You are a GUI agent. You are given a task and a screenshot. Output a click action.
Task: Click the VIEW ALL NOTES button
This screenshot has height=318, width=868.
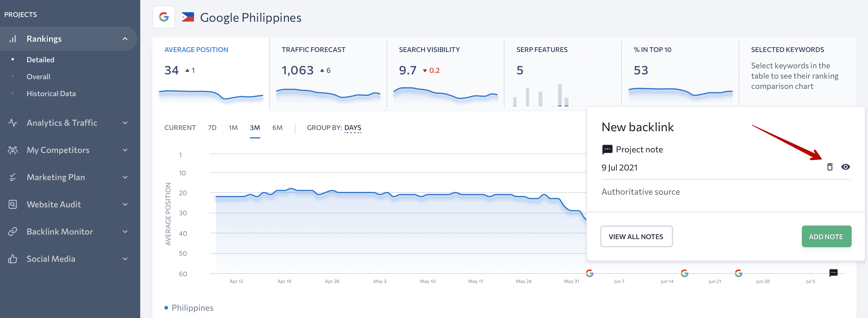click(x=636, y=236)
